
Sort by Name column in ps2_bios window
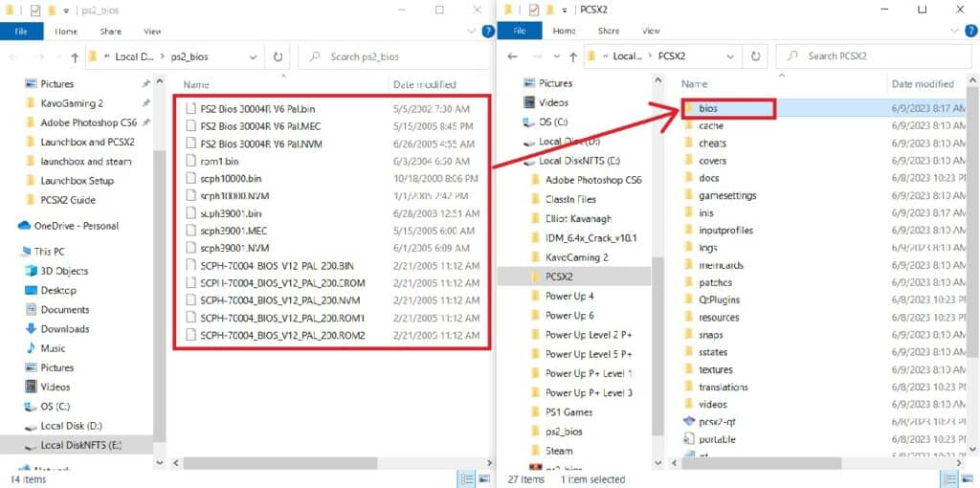coord(196,84)
